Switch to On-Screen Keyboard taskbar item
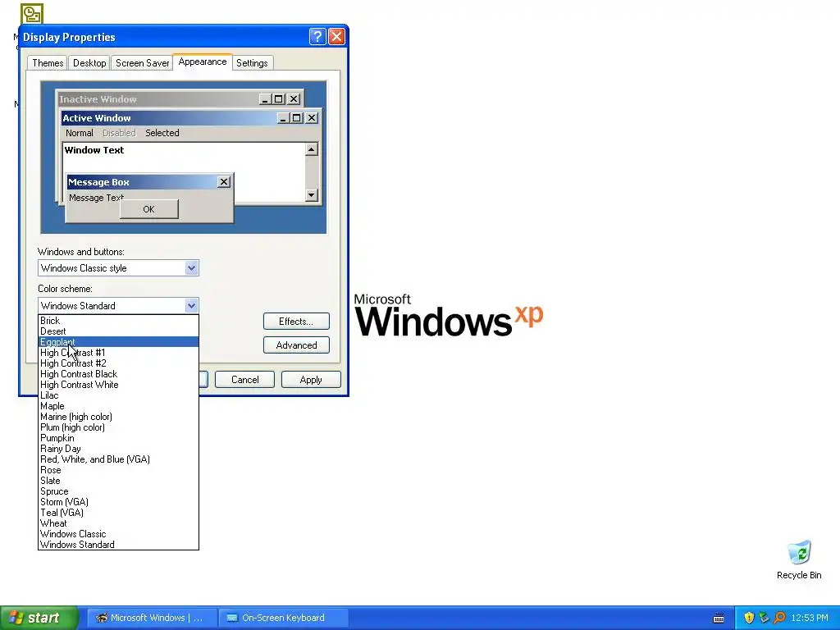840x630 pixels. pos(283,618)
